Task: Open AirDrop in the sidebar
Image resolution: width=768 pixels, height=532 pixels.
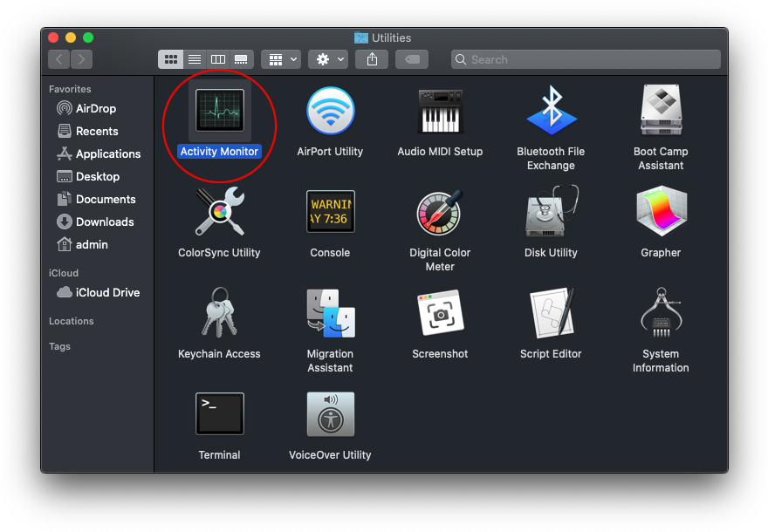Action: coord(86,108)
